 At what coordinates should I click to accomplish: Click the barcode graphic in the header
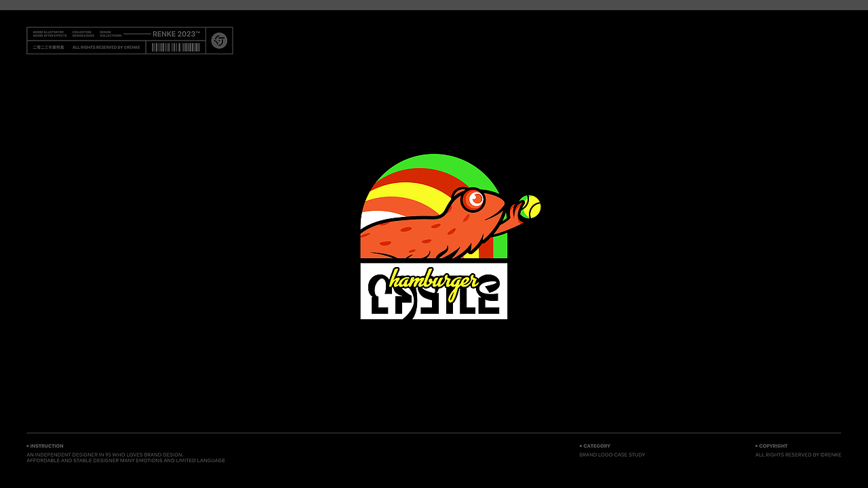[176, 47]
